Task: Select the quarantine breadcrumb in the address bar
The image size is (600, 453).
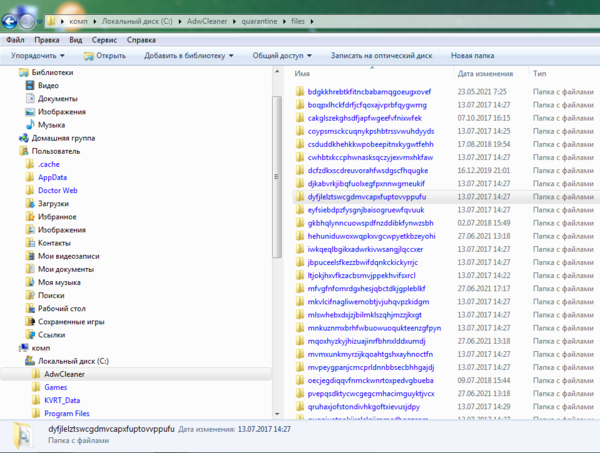Action: tap(259, 21)
